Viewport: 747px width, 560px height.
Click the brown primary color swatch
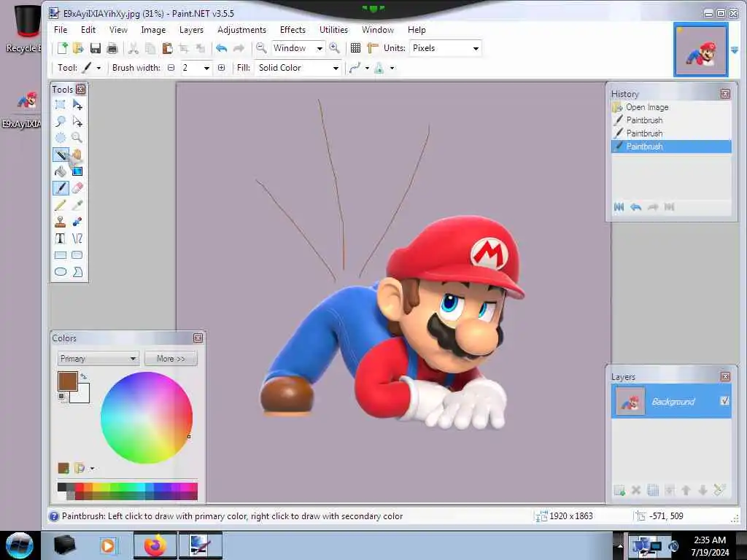67,381
